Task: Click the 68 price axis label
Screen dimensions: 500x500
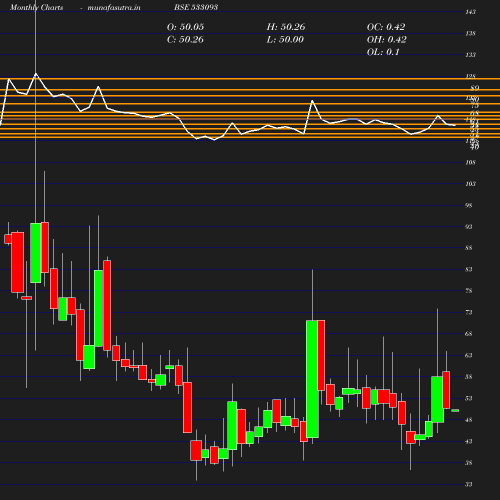Action: [469, 334]
